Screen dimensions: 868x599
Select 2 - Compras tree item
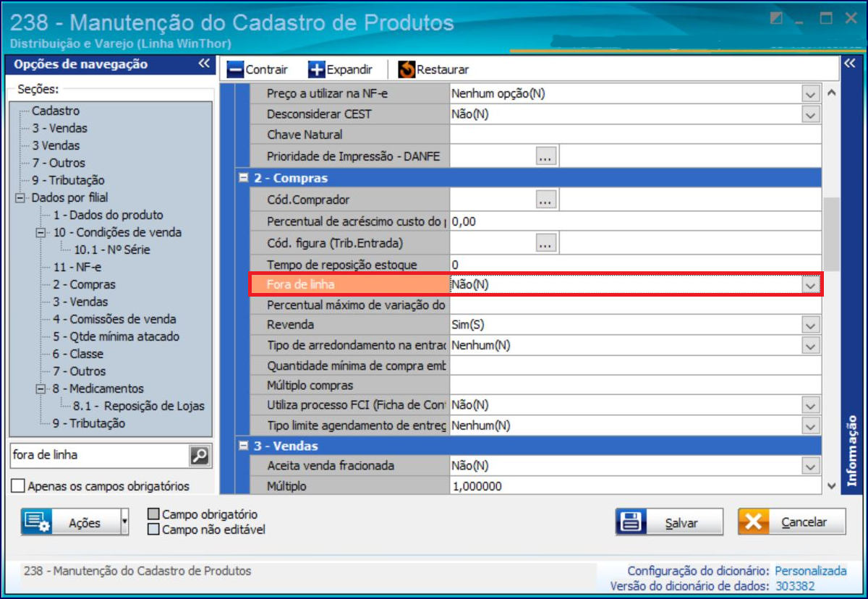pyautogui.click(x=84, y=285)
